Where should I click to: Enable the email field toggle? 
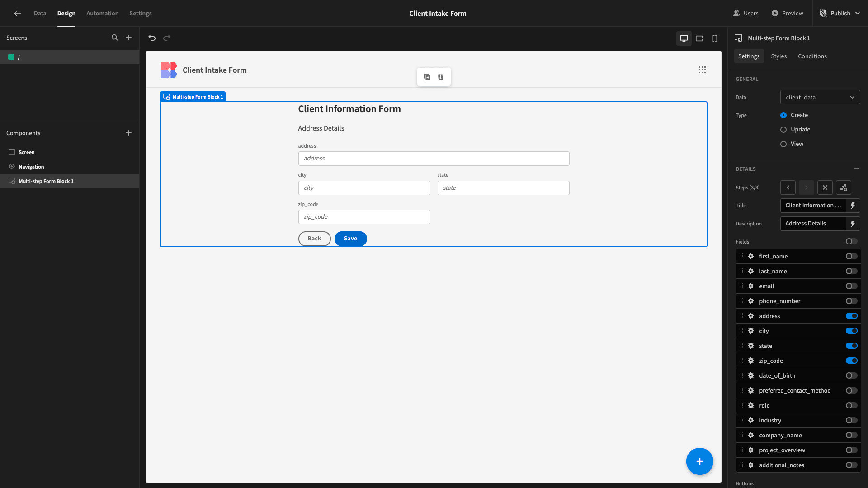[852, 286]
